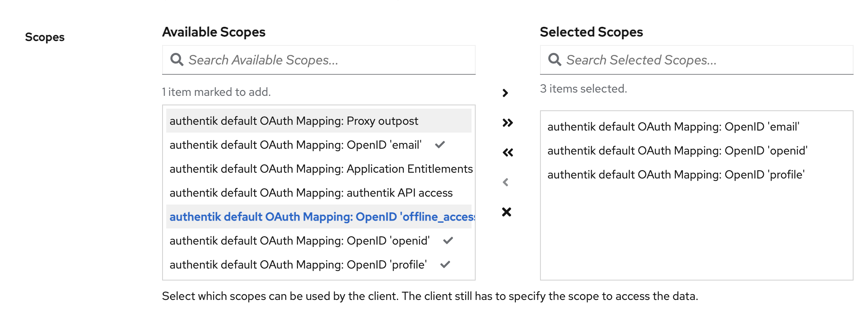
Task: Click checkmark next to available OpenID 'openid'
Action: point(448,240)
